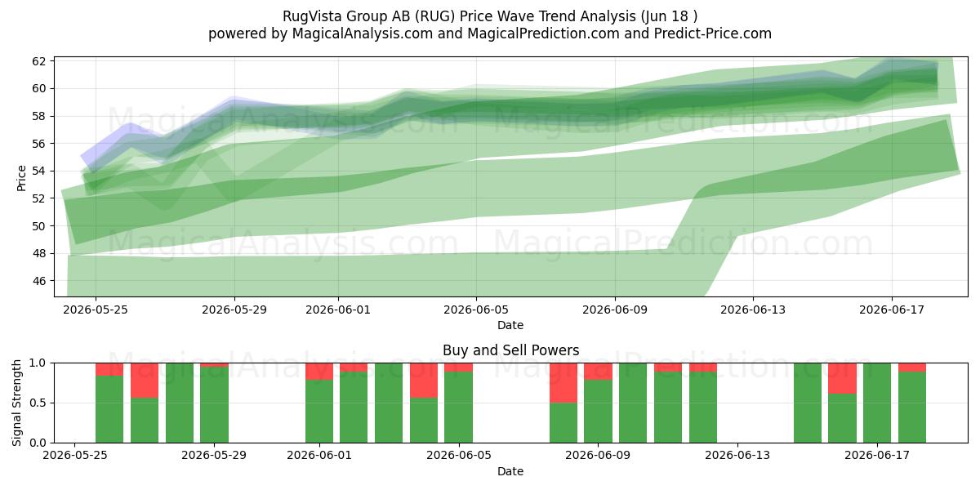
Task: Click 2026-06-13 date tick on Buy and Sell Powers chart
Action: (737, 456)
